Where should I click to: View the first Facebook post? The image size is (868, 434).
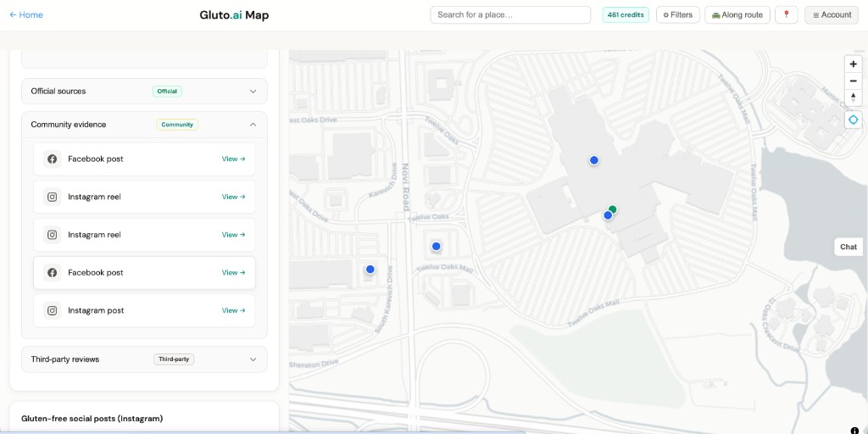click(x=234, y=159)
